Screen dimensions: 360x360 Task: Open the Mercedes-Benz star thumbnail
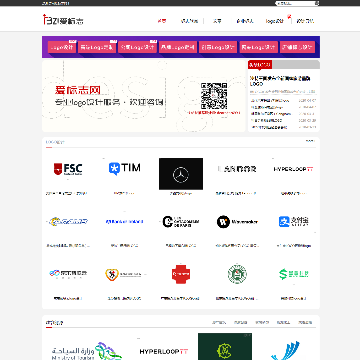pyautogui.click(x=181, y=174)
